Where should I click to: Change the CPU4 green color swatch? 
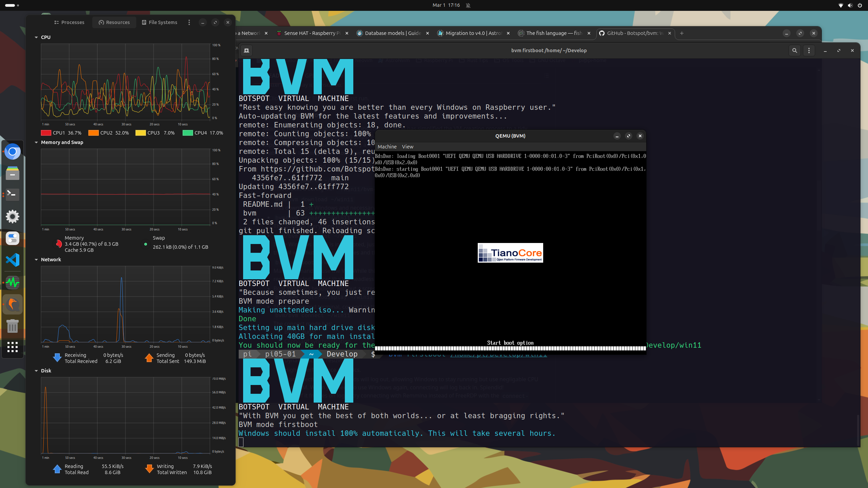click(x=188, y=133)
